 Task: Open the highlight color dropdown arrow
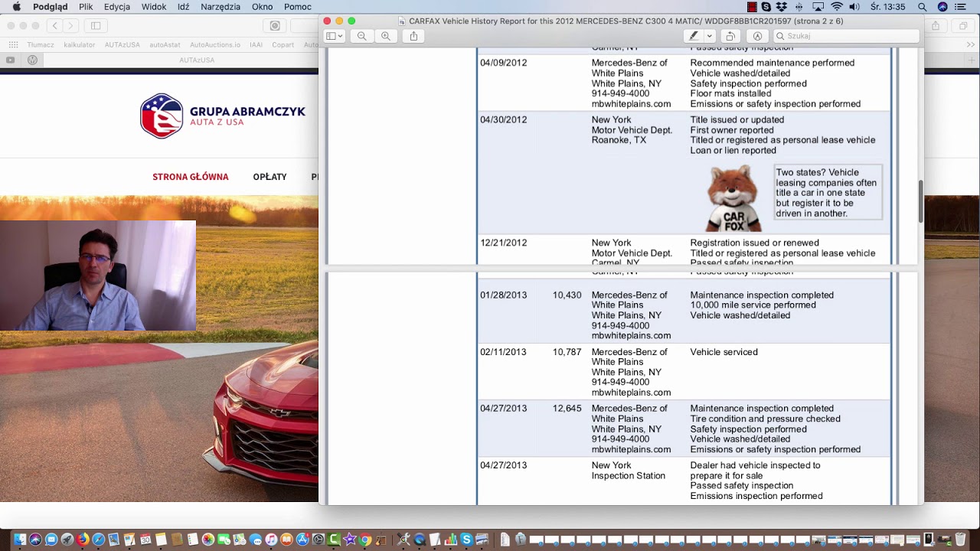(709, 36)
